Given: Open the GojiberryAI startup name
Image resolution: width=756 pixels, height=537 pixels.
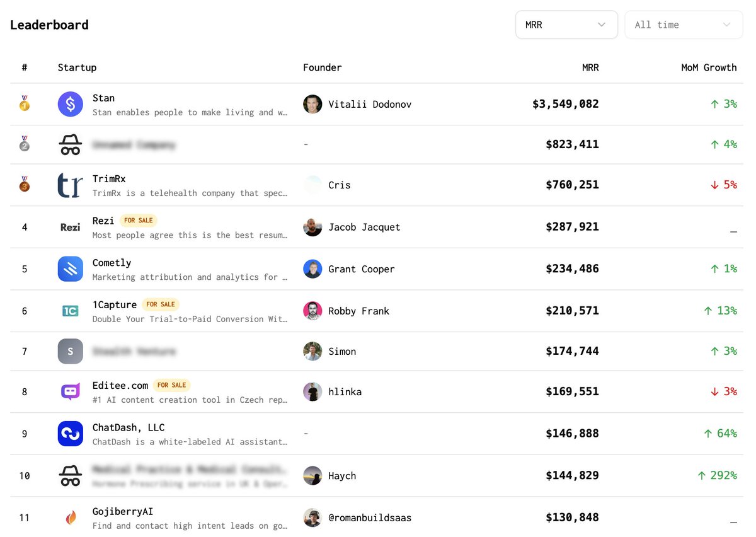Looking at the screenshot, I should 123,511.
